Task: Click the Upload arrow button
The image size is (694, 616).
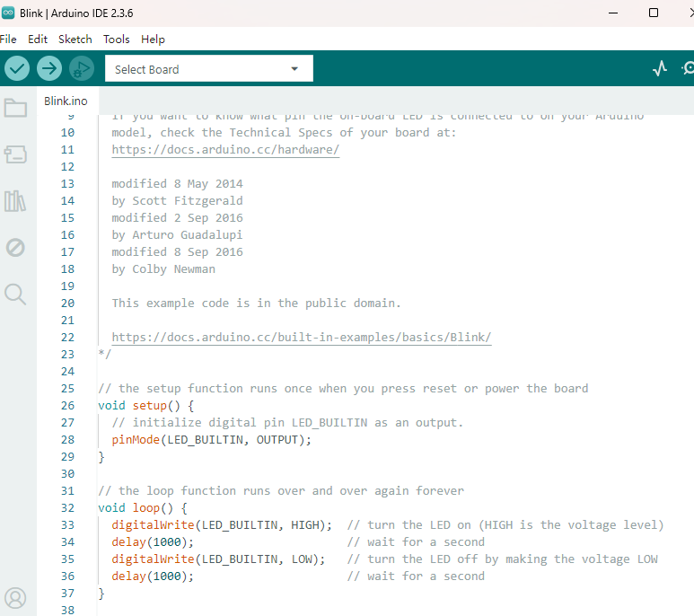Action: coord(49,68)
